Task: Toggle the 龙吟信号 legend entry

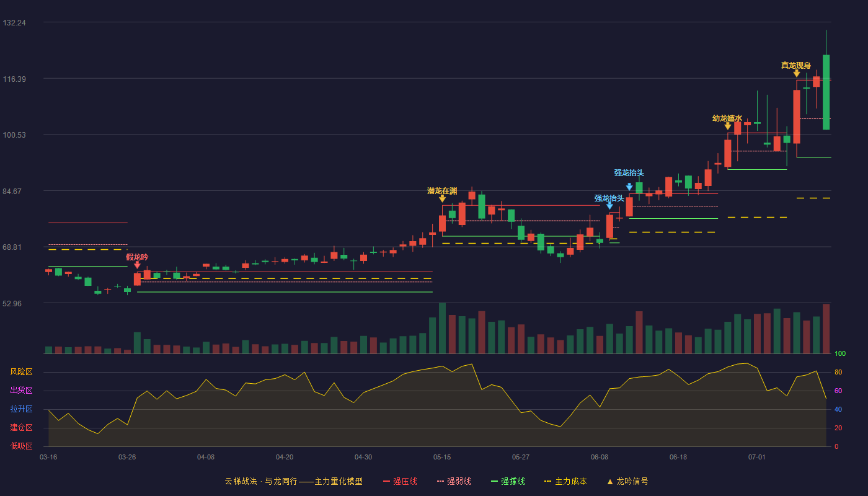Action: (627, 481)
